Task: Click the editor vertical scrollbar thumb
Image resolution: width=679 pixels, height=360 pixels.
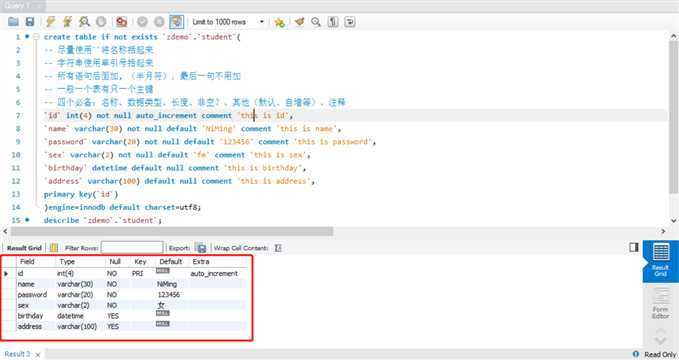Action: pyautogui.click(x=674, y=117)
